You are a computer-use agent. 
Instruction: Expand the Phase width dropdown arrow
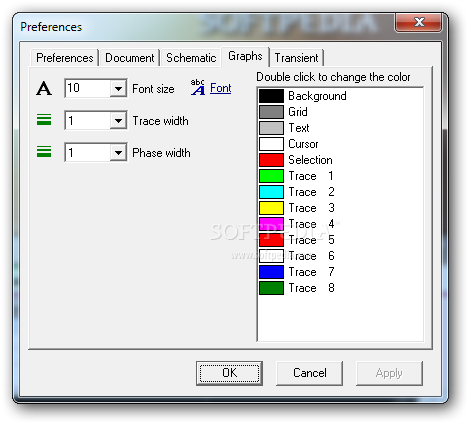tap(118, 153)
